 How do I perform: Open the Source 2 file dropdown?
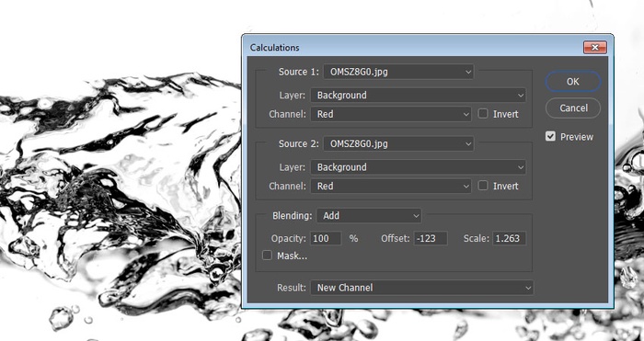tap(398, 143)
